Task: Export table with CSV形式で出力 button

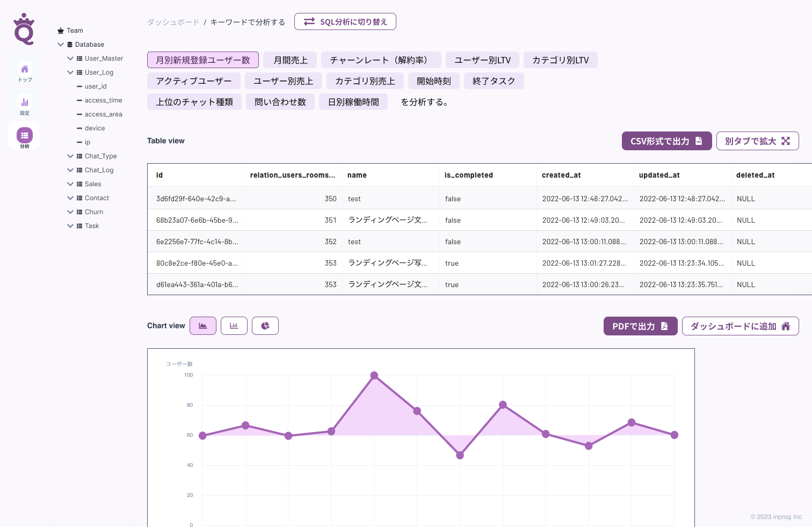Action: [x=666, y=141]
